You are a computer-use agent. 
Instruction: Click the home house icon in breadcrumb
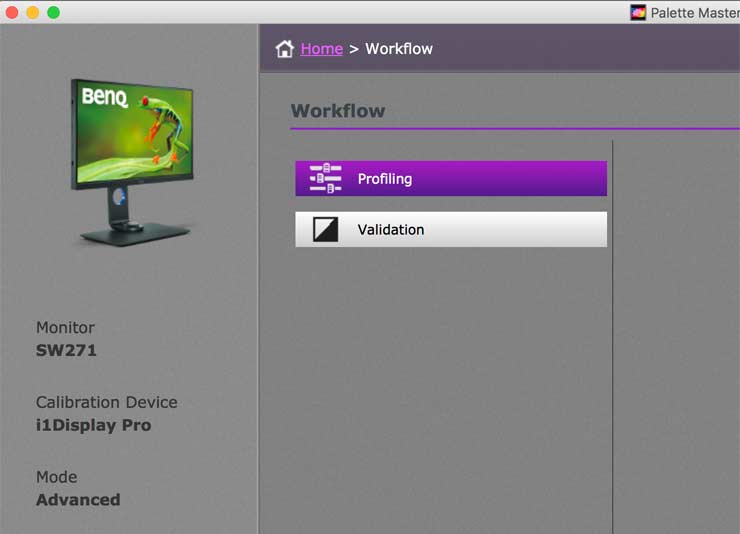pos(285,49)
